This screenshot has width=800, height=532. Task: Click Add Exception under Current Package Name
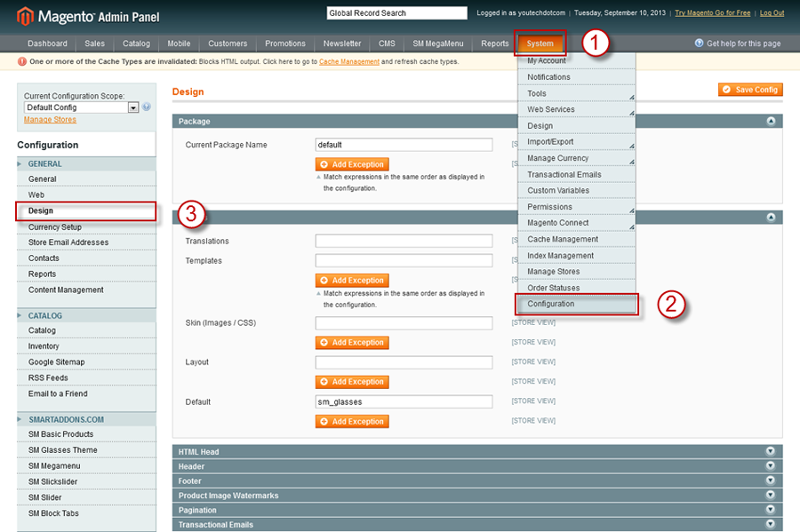pyautogui.click(x=352, y=164)
